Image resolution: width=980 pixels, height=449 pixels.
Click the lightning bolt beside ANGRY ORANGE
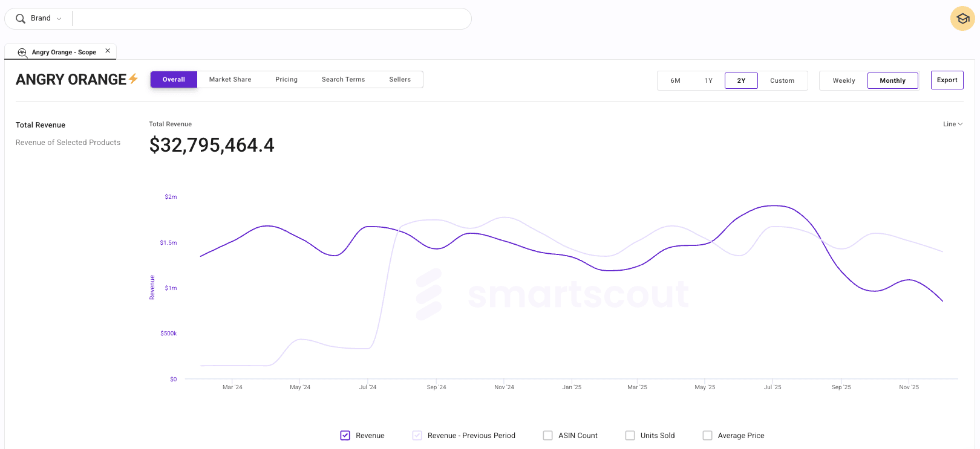(x=134, y=79)
